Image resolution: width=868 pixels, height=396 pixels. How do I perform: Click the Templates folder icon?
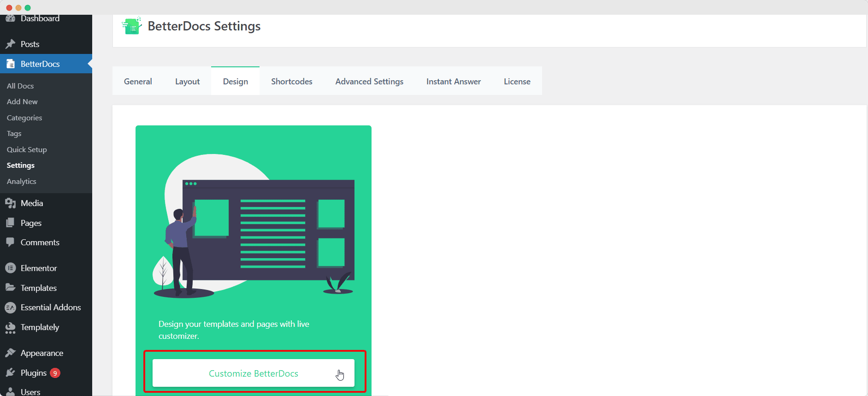tap(10, 288)
